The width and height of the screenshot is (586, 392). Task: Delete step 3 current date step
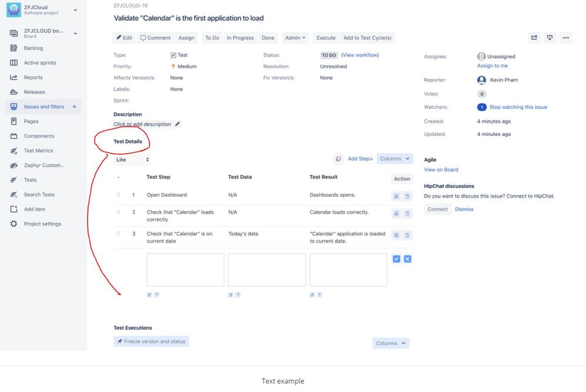[407, 235]
